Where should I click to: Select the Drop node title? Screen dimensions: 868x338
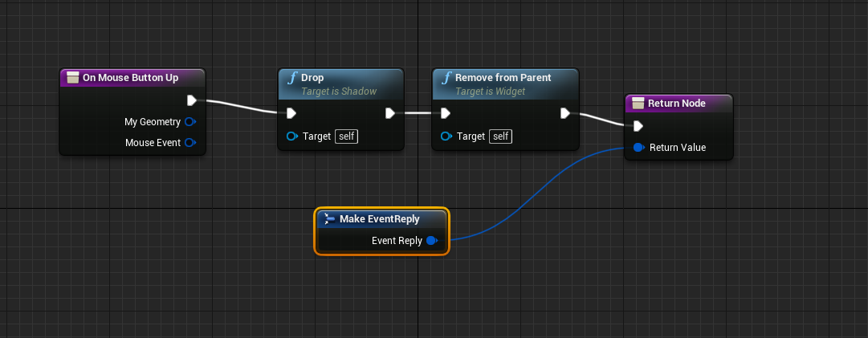(x=312, y=77)
